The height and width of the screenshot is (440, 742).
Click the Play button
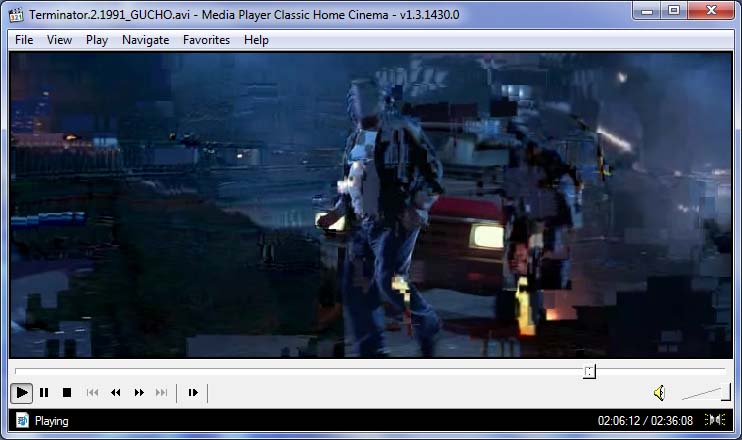click(x=22, y=393)
